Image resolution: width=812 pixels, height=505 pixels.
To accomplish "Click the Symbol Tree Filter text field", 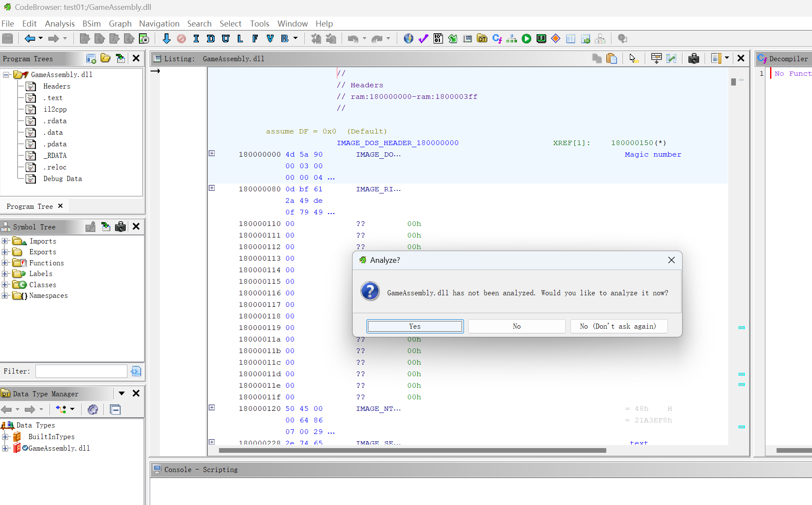I will click(81, 371).
